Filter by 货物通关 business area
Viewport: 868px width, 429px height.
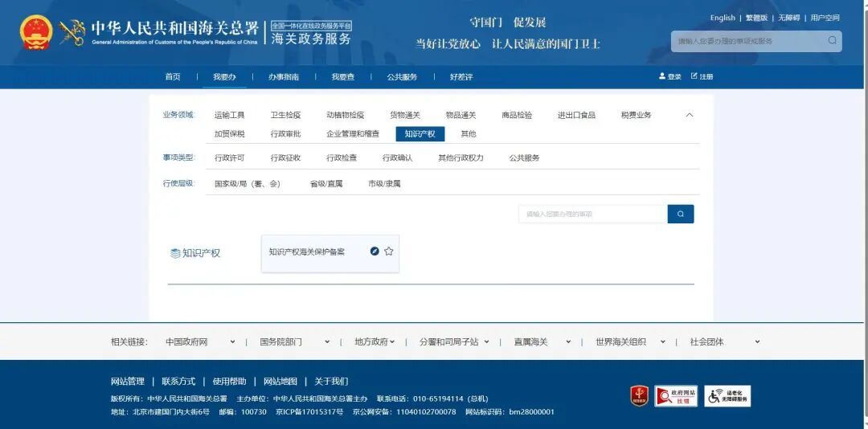point(405,115)
